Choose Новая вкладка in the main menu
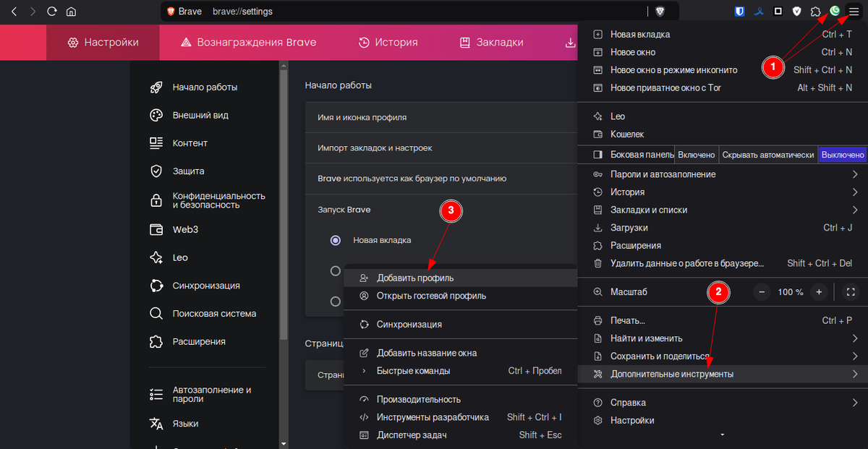 click(723, 34)
